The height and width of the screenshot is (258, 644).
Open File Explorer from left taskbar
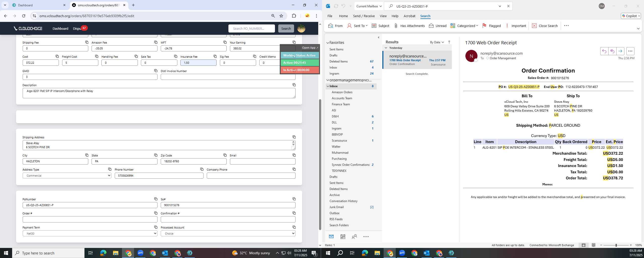tap(115, 253)
